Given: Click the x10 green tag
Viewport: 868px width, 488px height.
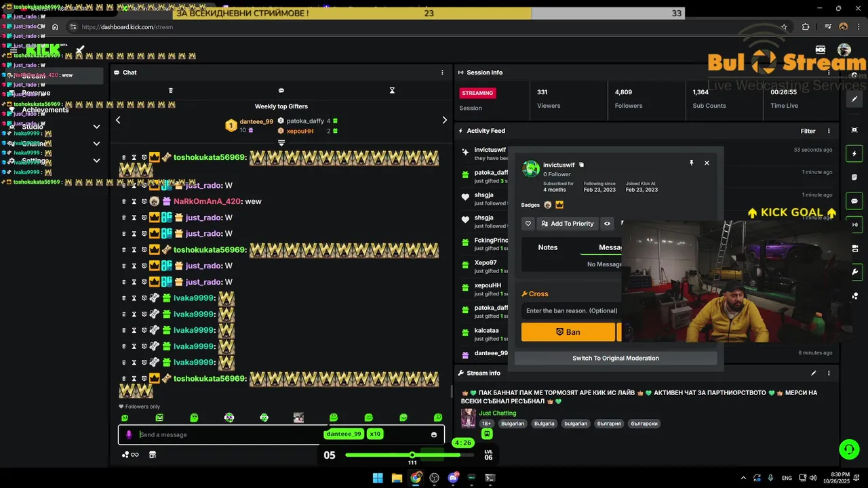Looking at the screenshot, I should coord(375,434).
